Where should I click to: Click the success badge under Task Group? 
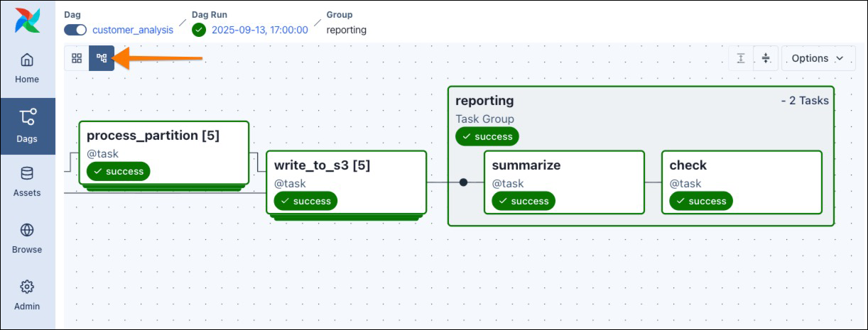pyautogui.click(x=487, y=136)
